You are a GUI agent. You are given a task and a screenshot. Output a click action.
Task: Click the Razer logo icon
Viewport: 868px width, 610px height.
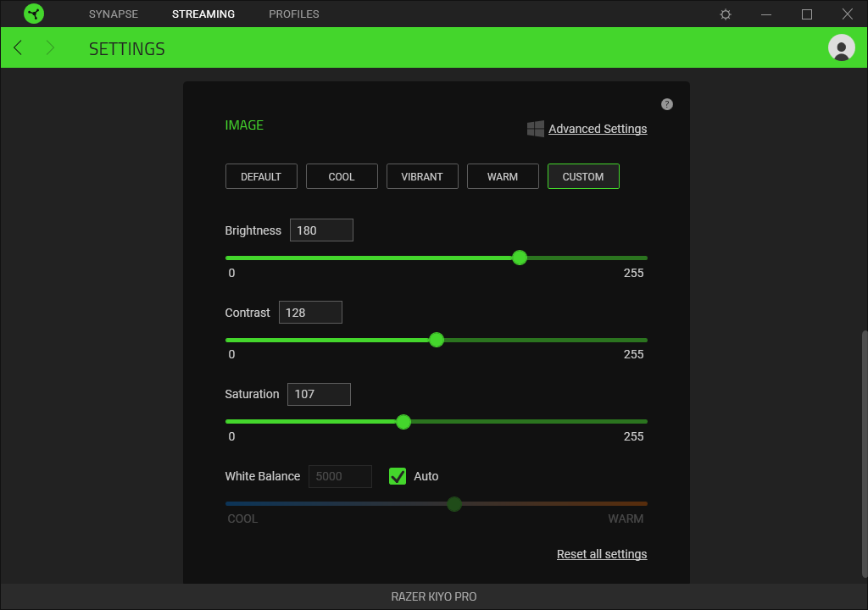tap(34, 14)
